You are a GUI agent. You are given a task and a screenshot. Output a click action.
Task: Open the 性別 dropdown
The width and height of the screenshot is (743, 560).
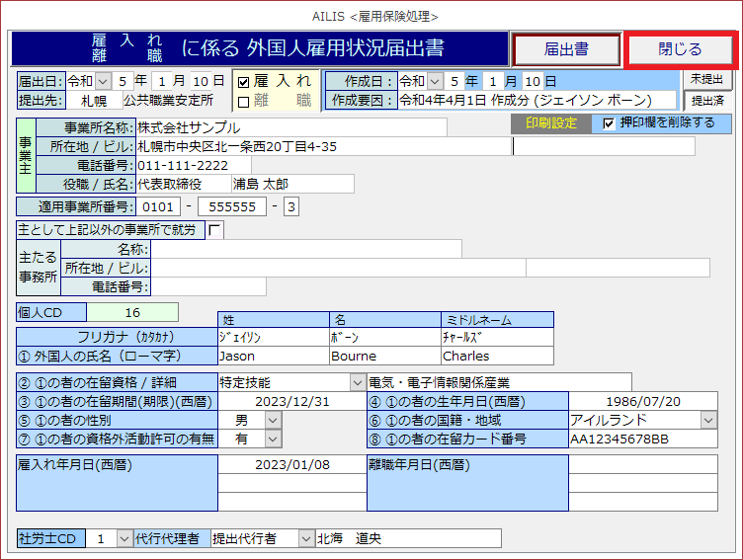(273, 421)
